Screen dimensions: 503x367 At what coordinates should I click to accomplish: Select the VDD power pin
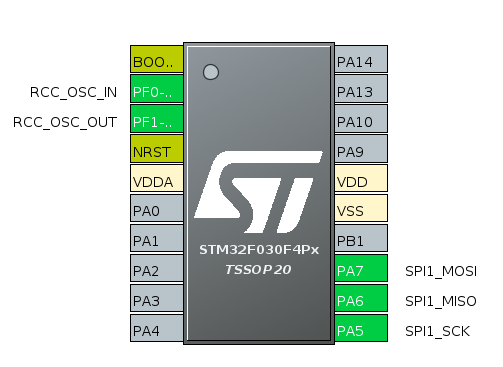tap(361, 178)
